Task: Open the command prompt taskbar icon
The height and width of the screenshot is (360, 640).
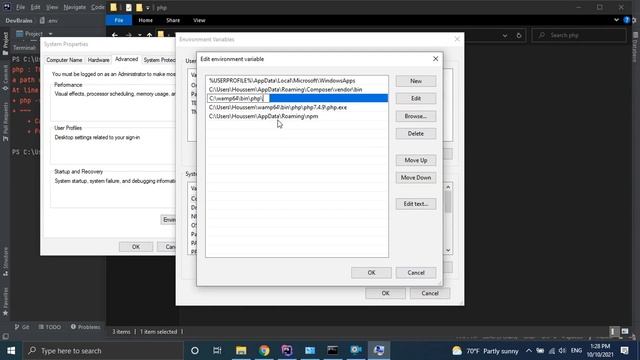Action: [333, 351]
